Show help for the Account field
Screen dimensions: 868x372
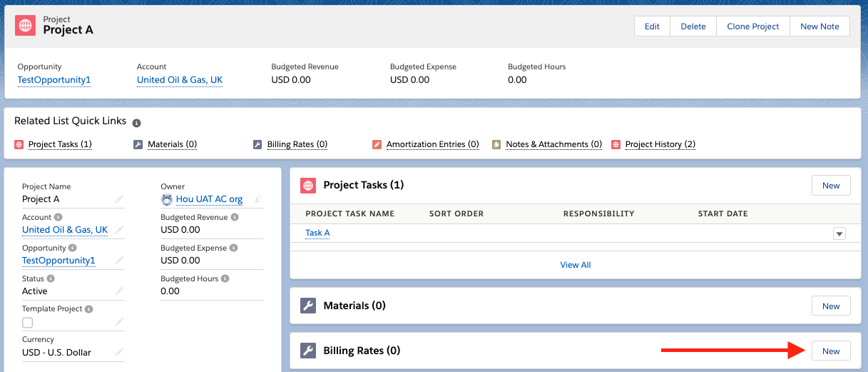pos(58,217)
